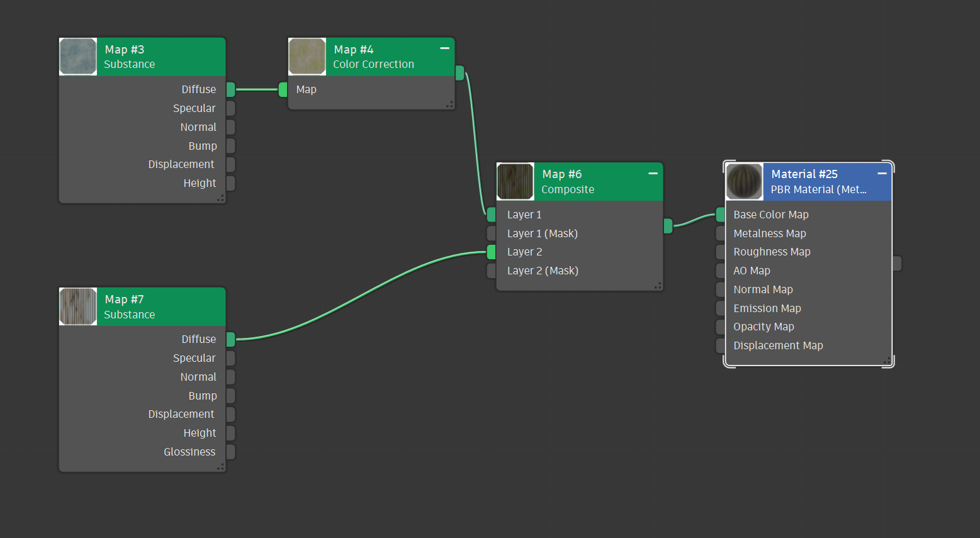Image resolution: width=980 pixels, height=538 pixels.
Task: Click the Material #25 sphere preview thumbnail
Action: (743, 181)
